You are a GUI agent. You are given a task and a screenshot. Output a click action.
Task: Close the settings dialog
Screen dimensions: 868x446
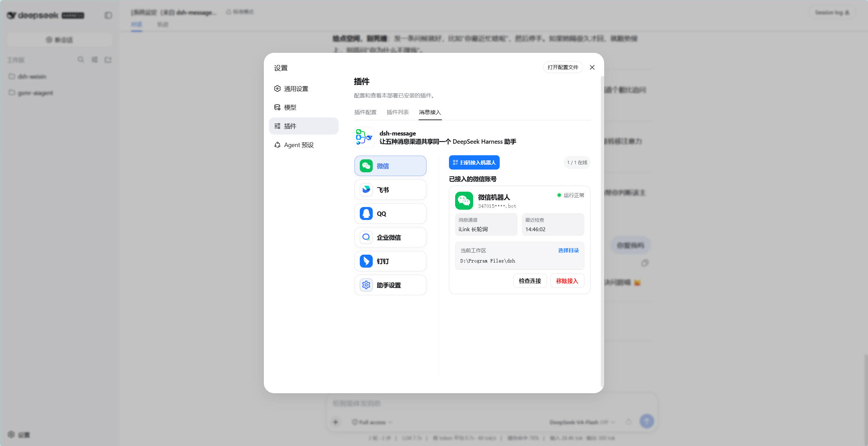(x=592, y=67)
